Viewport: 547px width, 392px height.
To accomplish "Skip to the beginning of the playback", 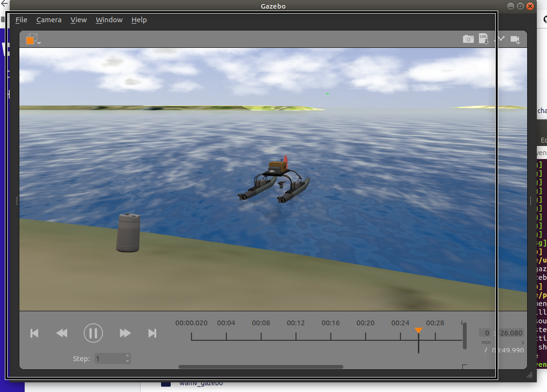I will (34, 333).
